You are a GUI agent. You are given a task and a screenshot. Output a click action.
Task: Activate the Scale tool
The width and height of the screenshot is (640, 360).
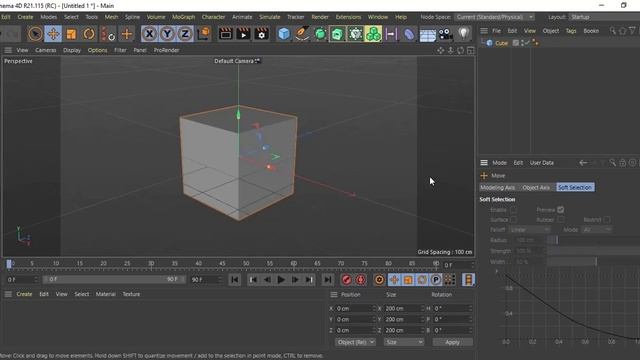[71, 34]
